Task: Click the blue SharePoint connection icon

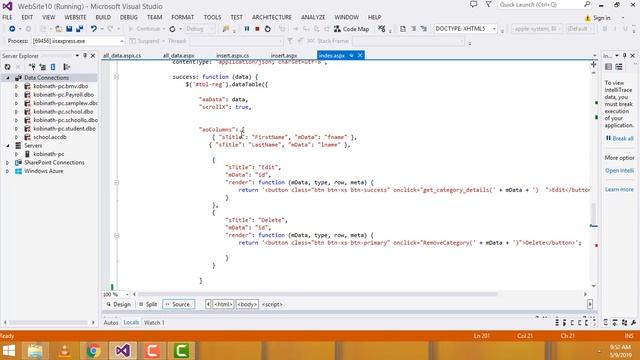Action: (53, 67)
